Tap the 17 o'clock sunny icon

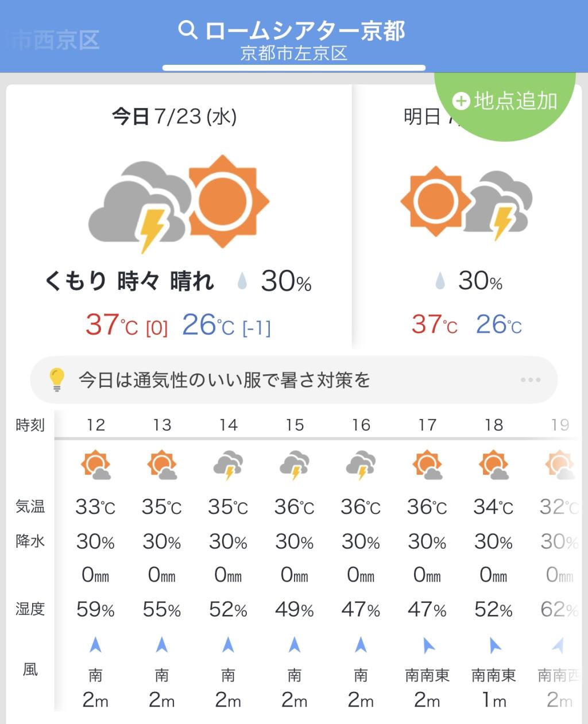pyautogui.click(x=427, y=465)
